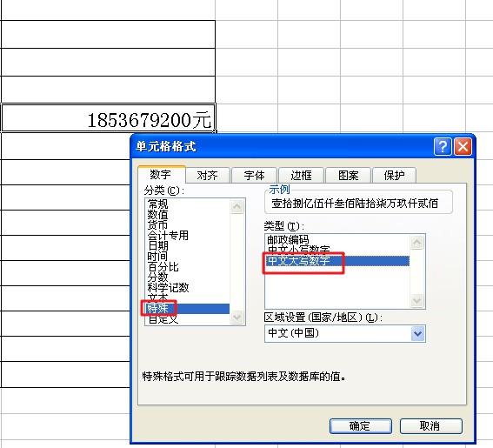The width and height of the screenshot is (493, 448).
Task: Open the 数字 tab in the dialog
Action: pyautogui.click(x=162, y=175)
